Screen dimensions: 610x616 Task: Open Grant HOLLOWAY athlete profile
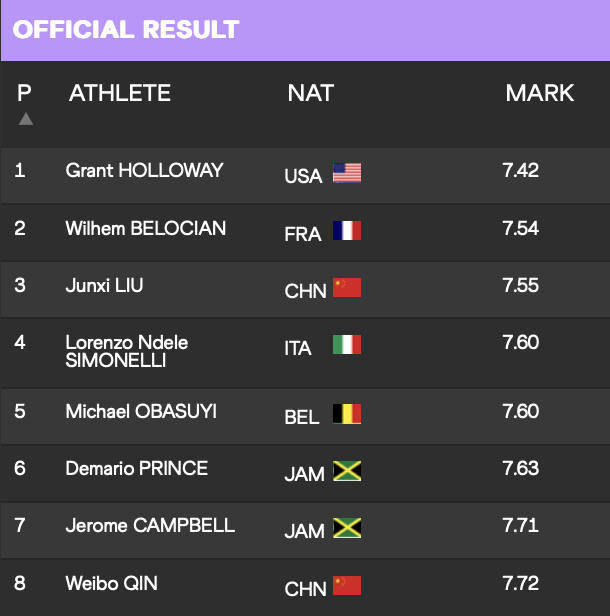(145, 170)
